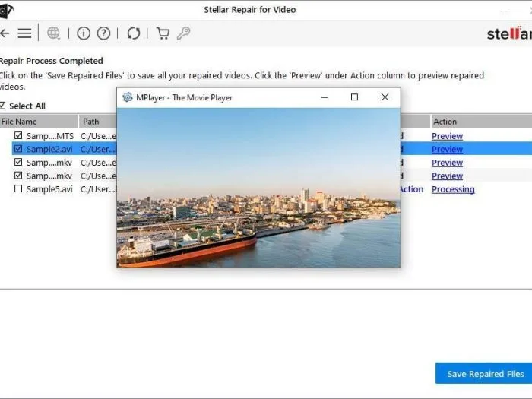The height and width of the screenshot is (399, 532).
Task: Minimize the MPlayer window
Action: [x=325, y=97]
